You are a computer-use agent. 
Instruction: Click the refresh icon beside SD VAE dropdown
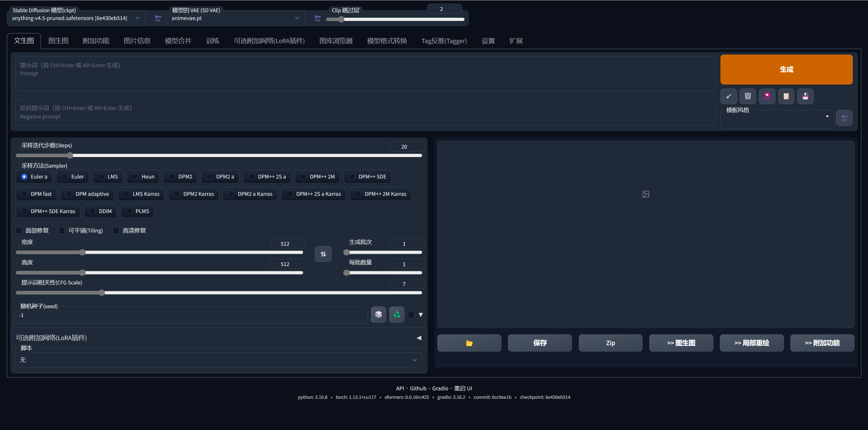tap(317, 18)
